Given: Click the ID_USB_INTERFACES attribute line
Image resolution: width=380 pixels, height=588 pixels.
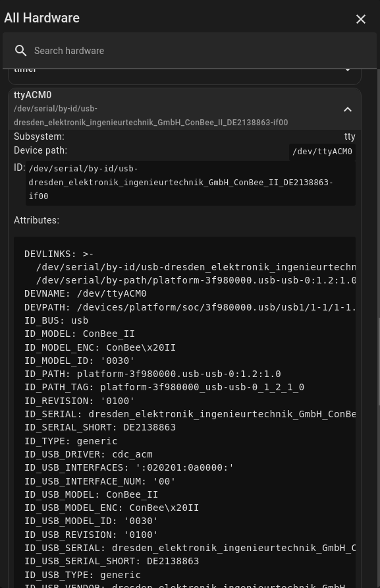Looking at the screenshot, I should tap(129, 467).
